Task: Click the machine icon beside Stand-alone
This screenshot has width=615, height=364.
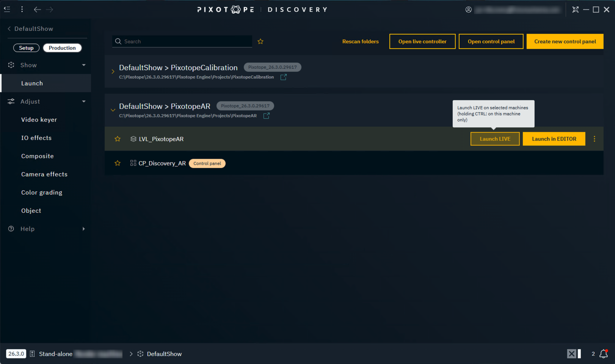Action: click(32, 354)
